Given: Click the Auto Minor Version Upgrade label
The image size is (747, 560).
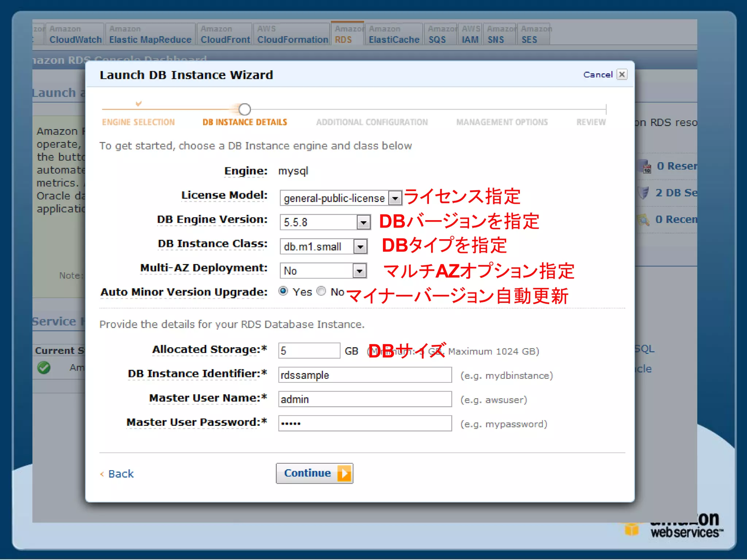Looking at the screenshot, I should click(184, 292).
